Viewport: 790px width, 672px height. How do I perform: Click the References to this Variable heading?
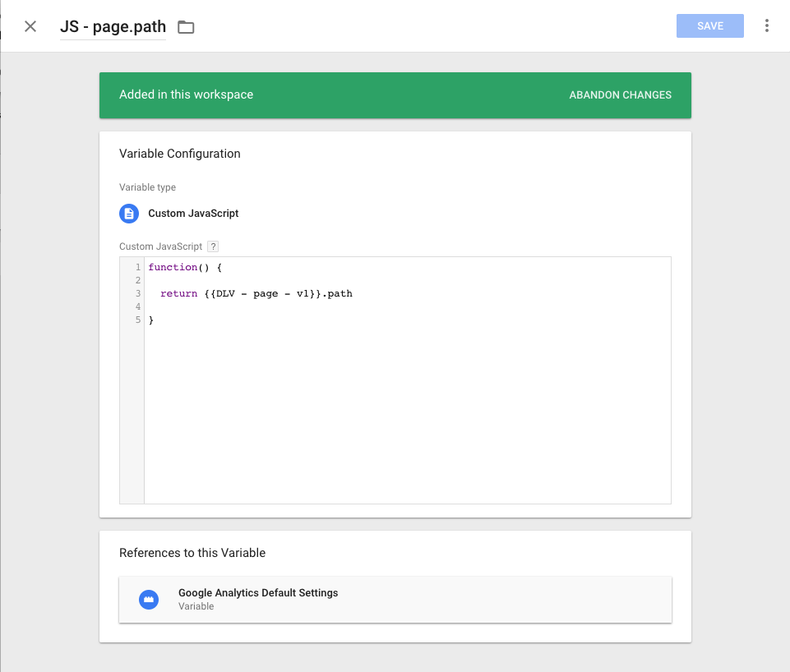click(192, 553)
